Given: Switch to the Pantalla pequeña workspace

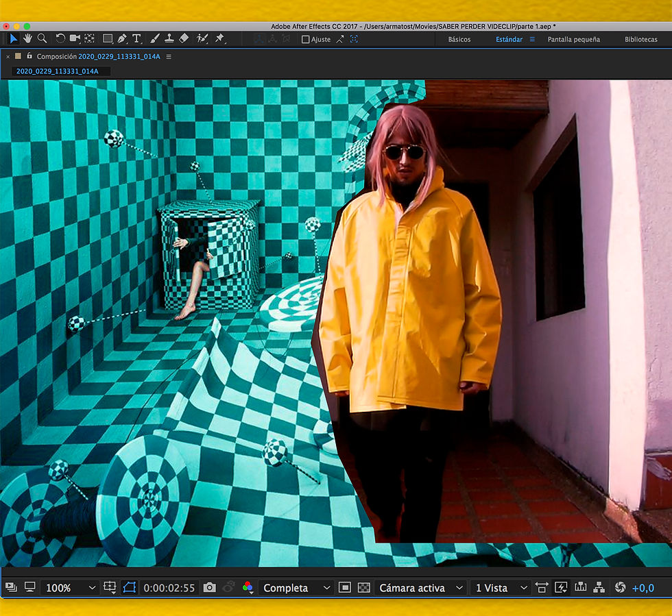Looking at the screenshot, I should [x=573, y=40].
